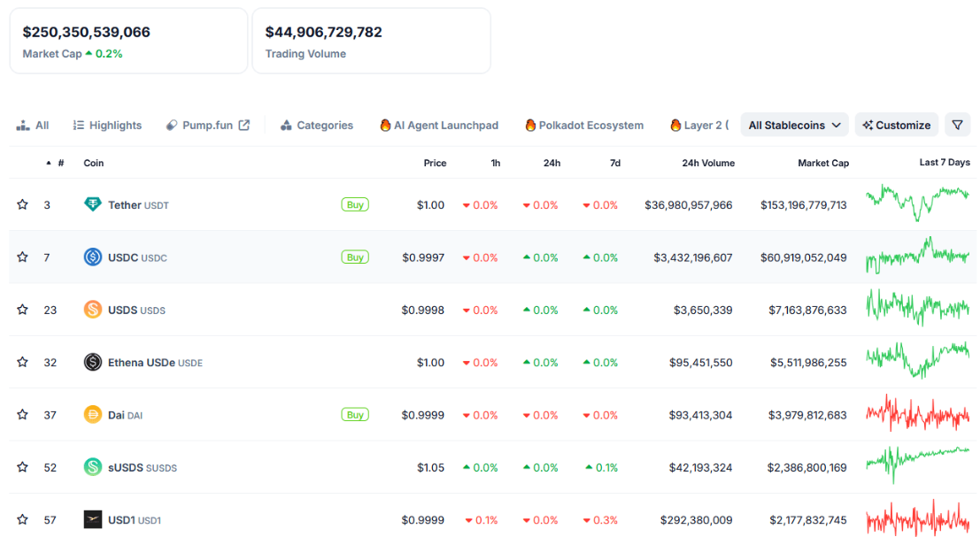The width and height of the screenshot is (980, 537).
Task: Sort by the 24h Volume header
Action: 708,163
